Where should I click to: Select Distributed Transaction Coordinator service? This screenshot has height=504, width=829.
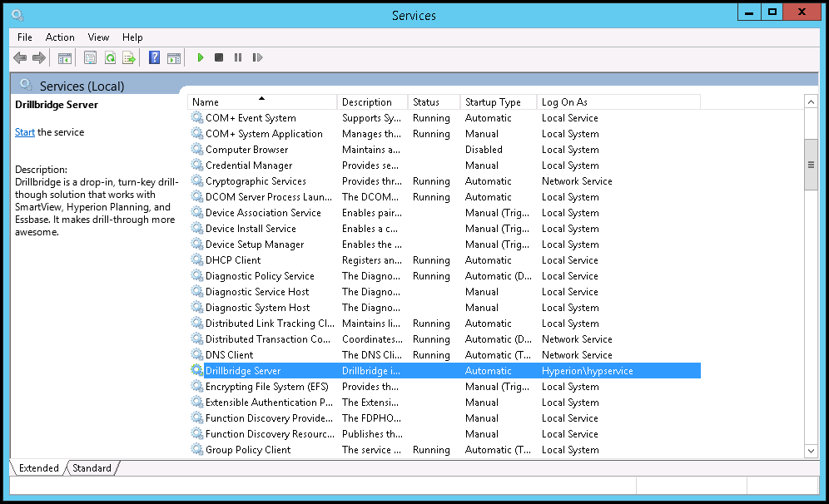[267, 339]
